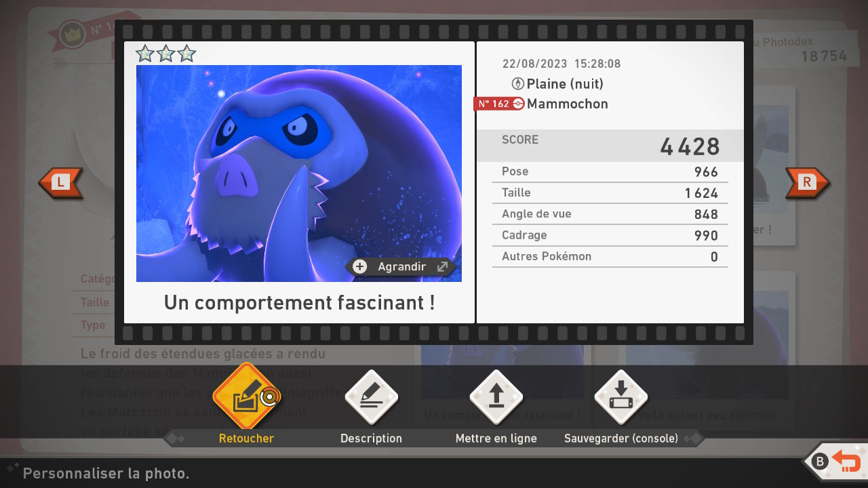Click the three-star rating above the photo
The width and height of the screenshot is (868, 488).
click(165, 54)
